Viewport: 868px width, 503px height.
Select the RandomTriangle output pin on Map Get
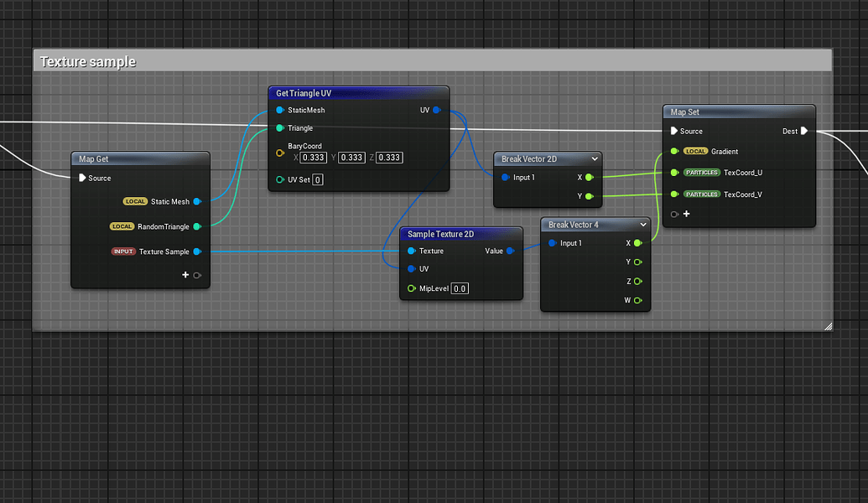tap(198, 226)
